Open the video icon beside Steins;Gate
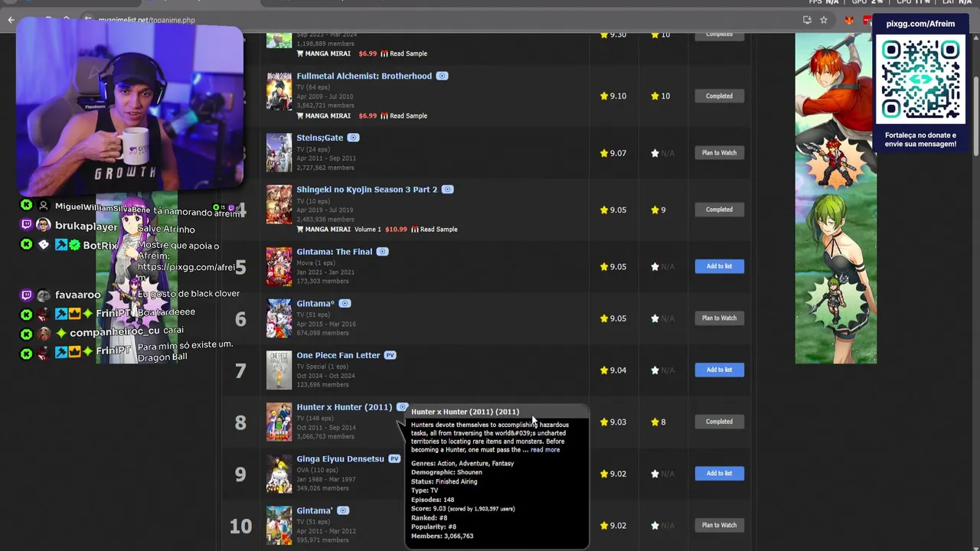The height and width of the screenshot is (551, 980). 353,138
